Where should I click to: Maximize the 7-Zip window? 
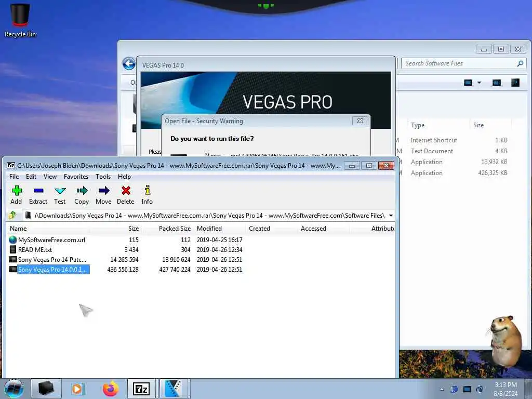point(369,166)
